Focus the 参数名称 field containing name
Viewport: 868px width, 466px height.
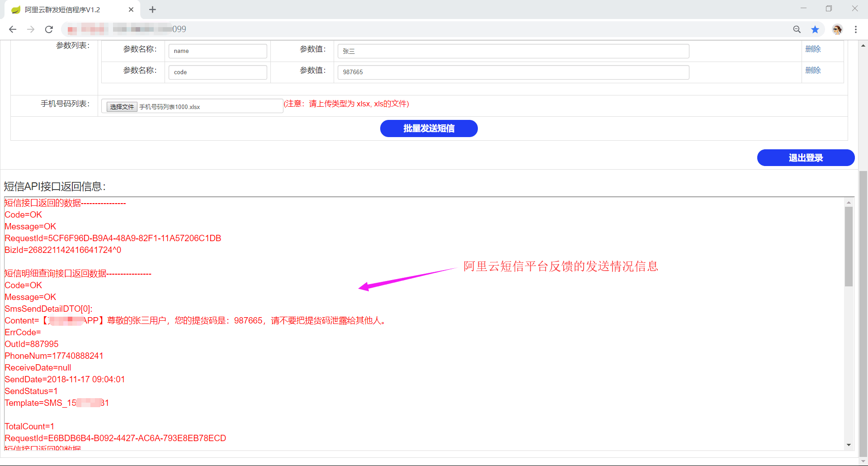coord(218,51)
